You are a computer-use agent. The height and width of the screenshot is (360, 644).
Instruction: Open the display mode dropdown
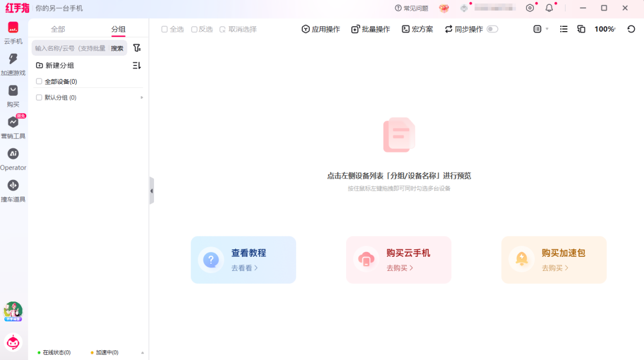pyautogui.click(x=541, y=29)
